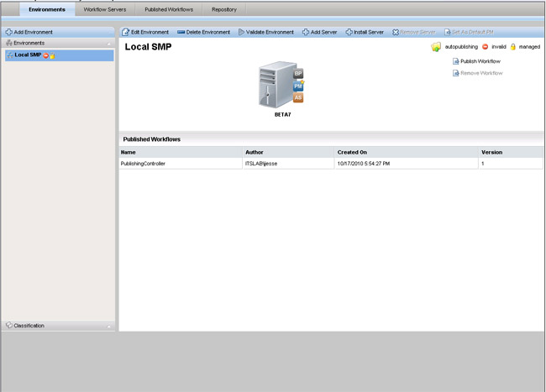Select the PublishingController workflow row

click(331, 164)
